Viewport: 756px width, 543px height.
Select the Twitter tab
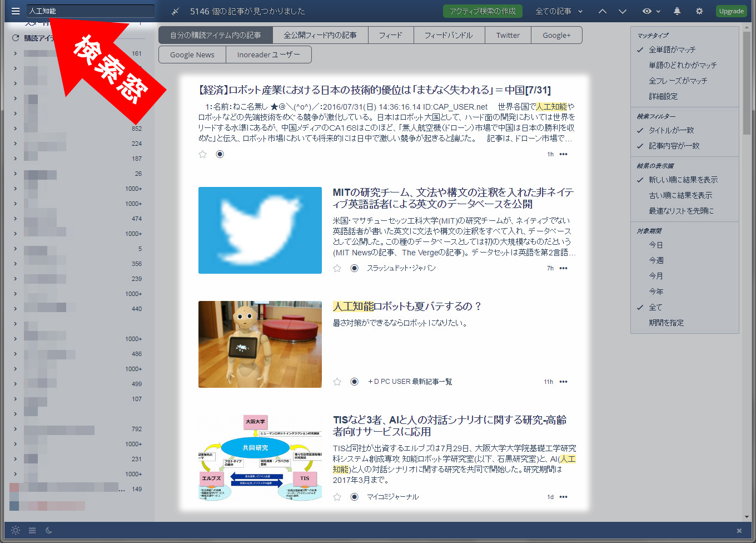508,35
